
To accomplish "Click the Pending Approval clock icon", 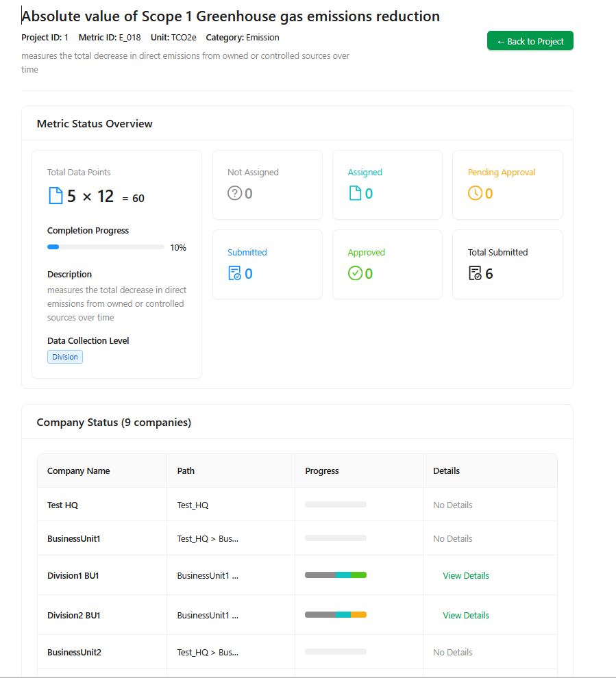I will (x=475, y=194).
